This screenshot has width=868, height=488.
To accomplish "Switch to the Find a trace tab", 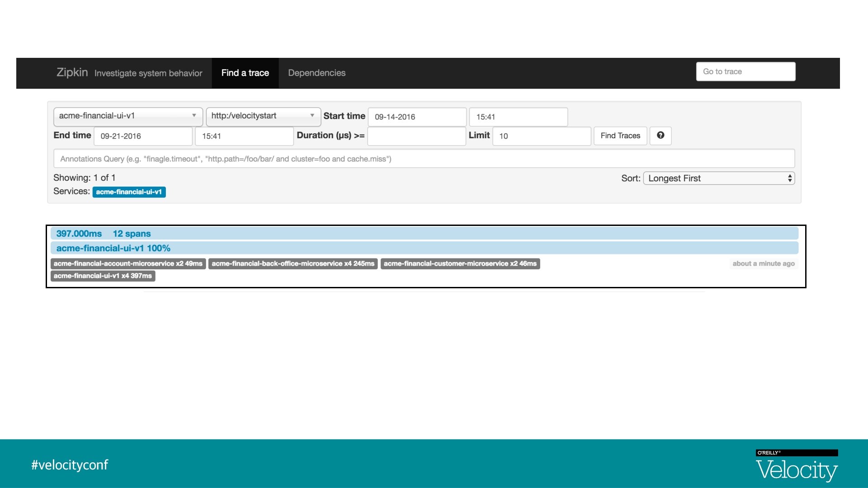I will (245, 73).
